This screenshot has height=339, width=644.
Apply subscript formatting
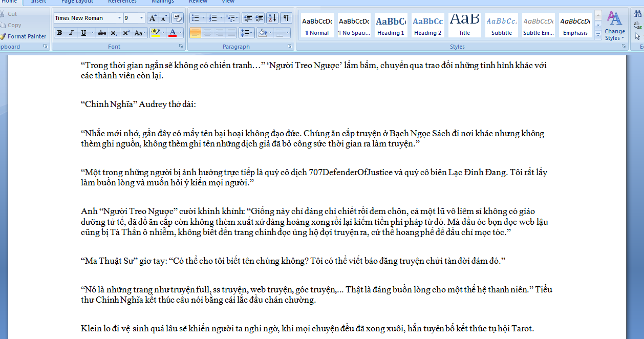pos(114,33)
